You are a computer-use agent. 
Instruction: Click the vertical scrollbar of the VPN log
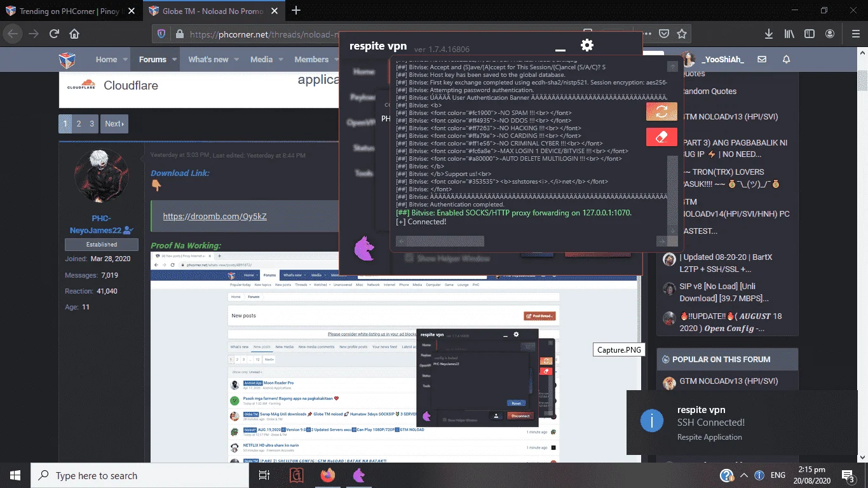[672, 191]
